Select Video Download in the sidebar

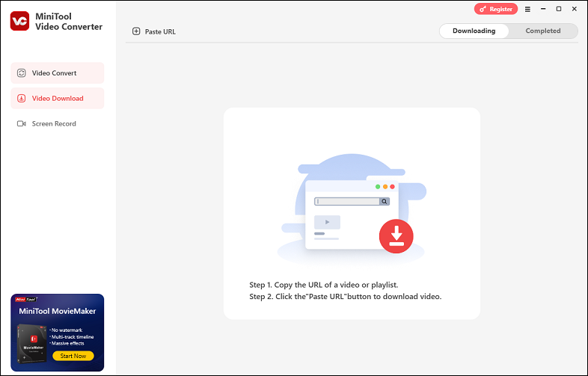click(58, 98)
